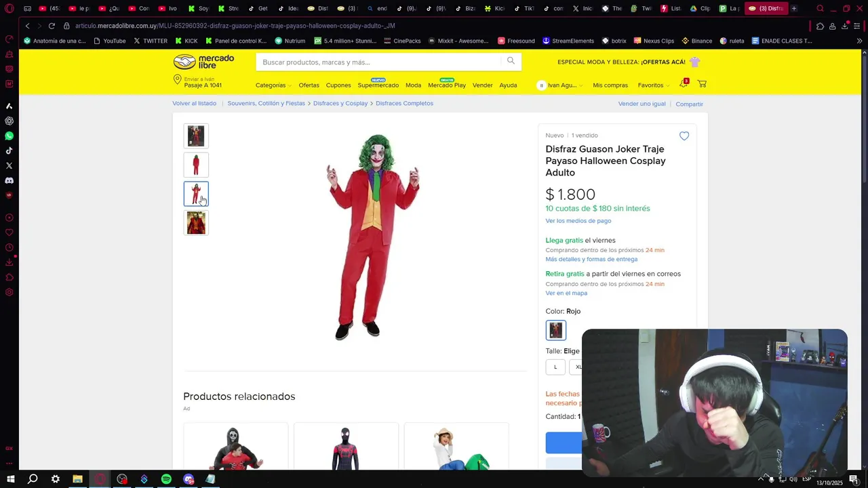Add product to favorites heart
868x488 pixels.
pos(684,136)
